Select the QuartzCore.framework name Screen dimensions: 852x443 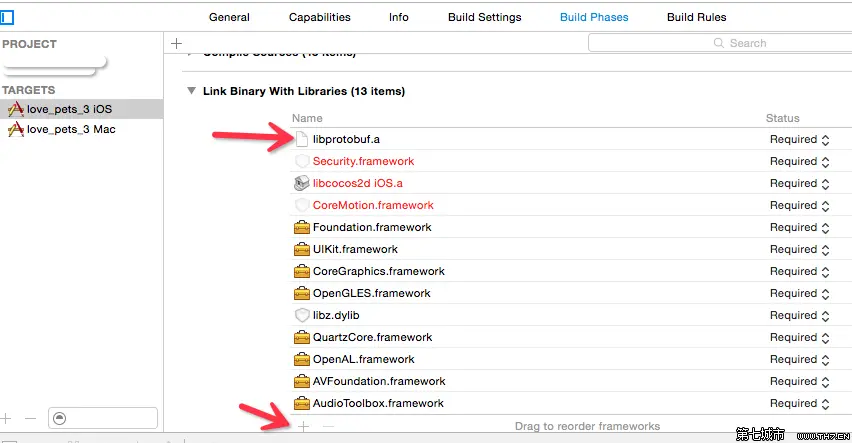click(x=372, y=337)
